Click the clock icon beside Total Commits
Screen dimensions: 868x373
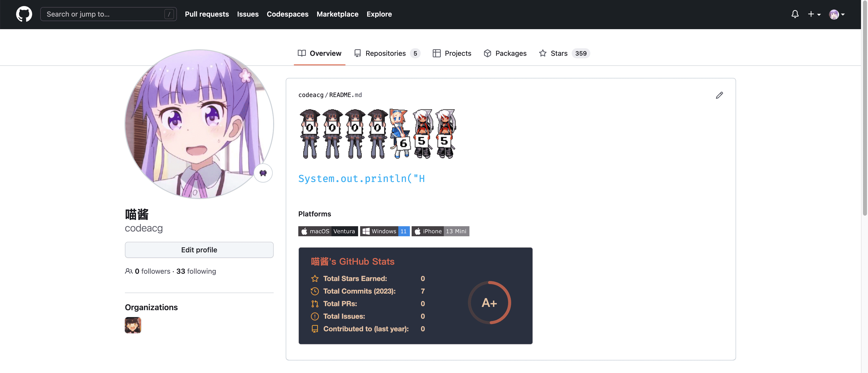[x=315, y=291]
